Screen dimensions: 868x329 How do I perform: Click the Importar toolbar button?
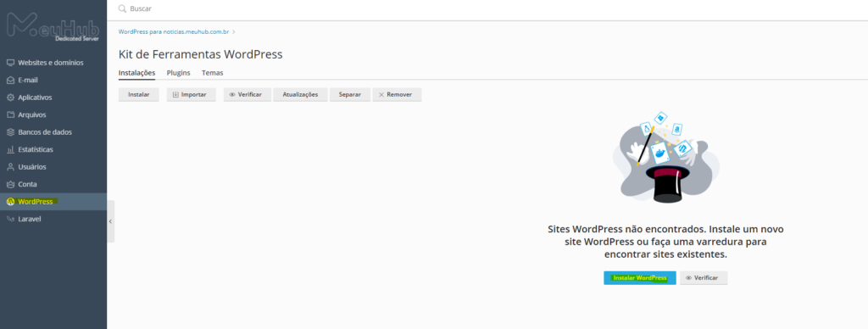tap(191, 95)
